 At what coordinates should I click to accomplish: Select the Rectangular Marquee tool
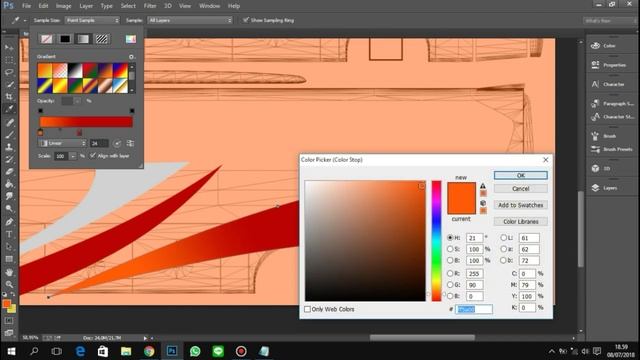point(9,60)
